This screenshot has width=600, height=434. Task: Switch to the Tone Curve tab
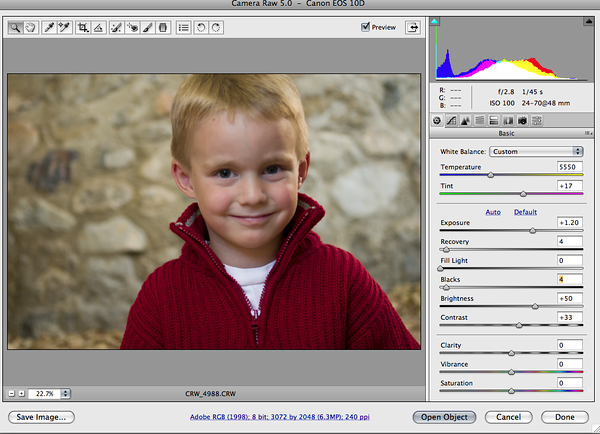point(451,120)
